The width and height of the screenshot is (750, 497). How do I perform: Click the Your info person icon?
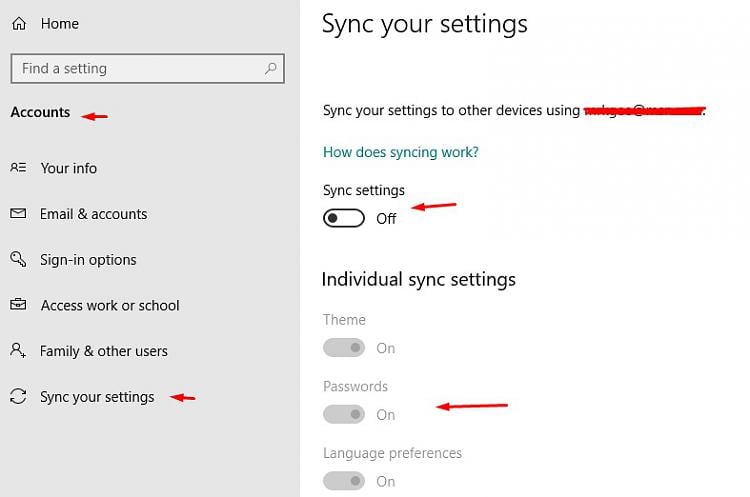(x=18, y=168)
